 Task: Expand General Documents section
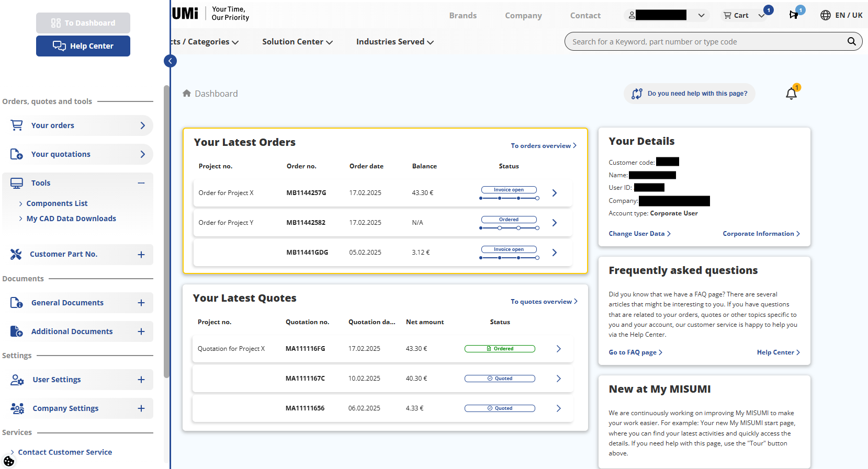click(141, 303)
